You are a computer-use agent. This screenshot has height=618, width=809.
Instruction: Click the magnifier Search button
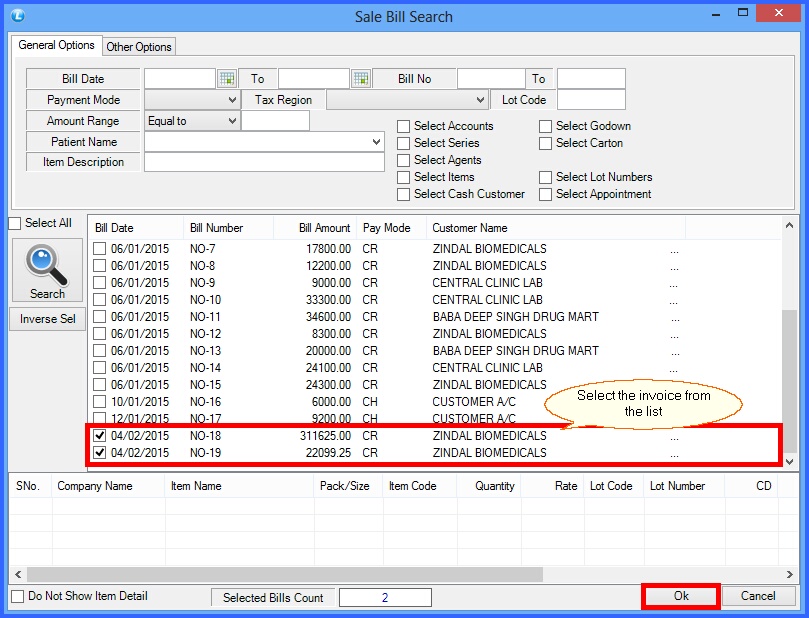(x=47, y=270)
